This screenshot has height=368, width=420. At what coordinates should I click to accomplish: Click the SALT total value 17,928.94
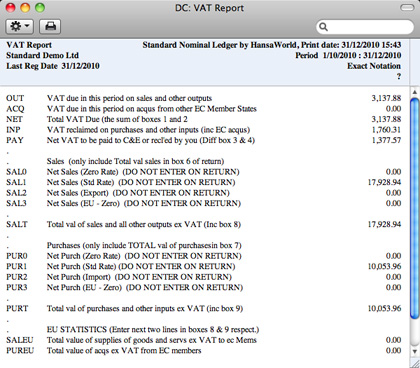tap(384, 224)
